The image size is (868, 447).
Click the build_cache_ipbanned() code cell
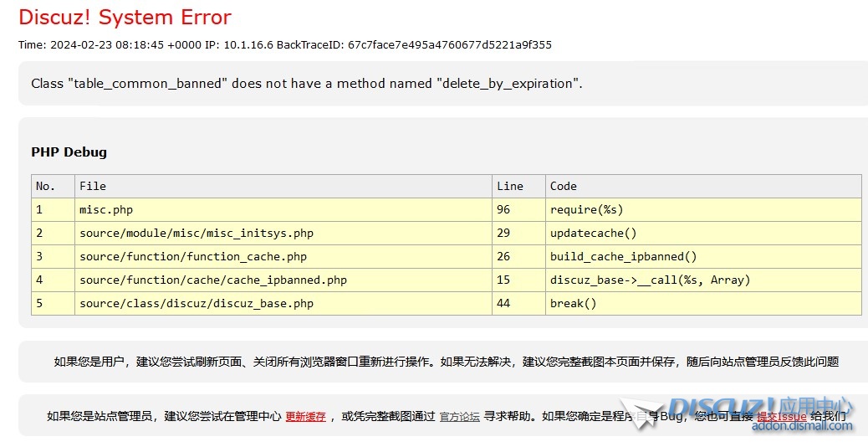tap(623, 256)
